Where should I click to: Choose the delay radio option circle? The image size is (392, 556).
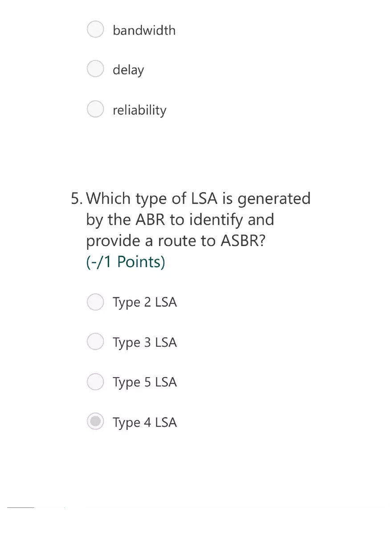[x=95, y=69]
